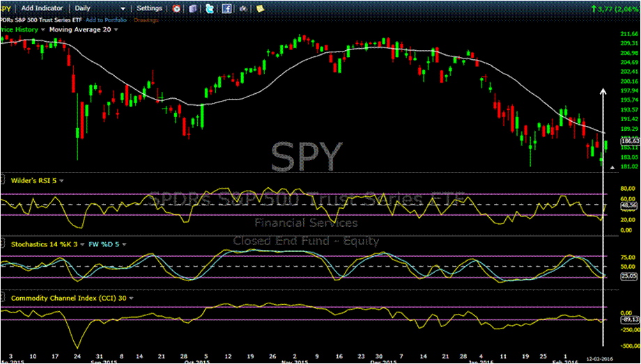Click the 80,00 RSI axis value
This screenshot has height=364, width=641.
(x=628, y=189)
